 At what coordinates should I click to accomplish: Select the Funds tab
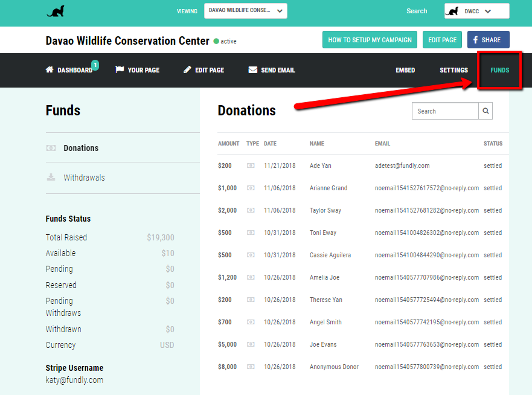pyautogui.click(x=500, y=70)
